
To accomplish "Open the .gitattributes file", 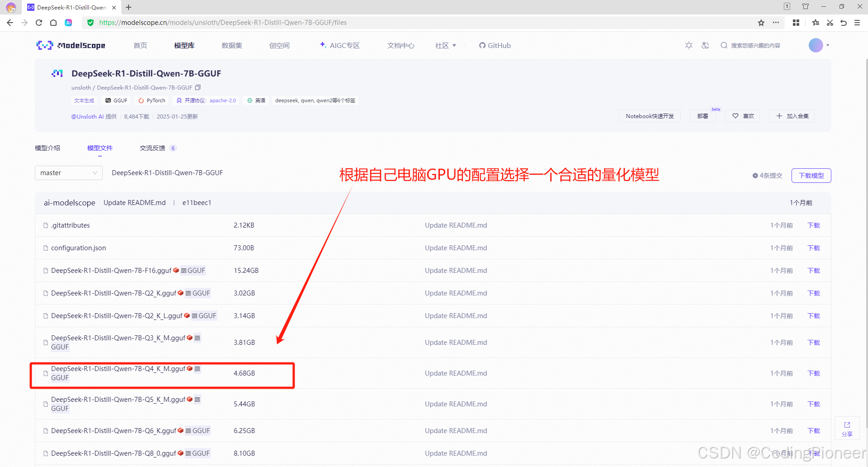I will pyautogui.click(x=70, y=225).
